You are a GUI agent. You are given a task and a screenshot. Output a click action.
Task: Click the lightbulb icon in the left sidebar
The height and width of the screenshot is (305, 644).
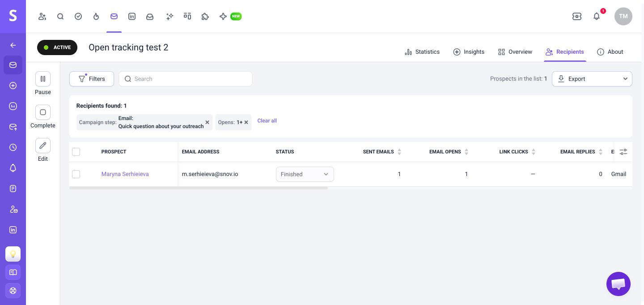(13, 254)
